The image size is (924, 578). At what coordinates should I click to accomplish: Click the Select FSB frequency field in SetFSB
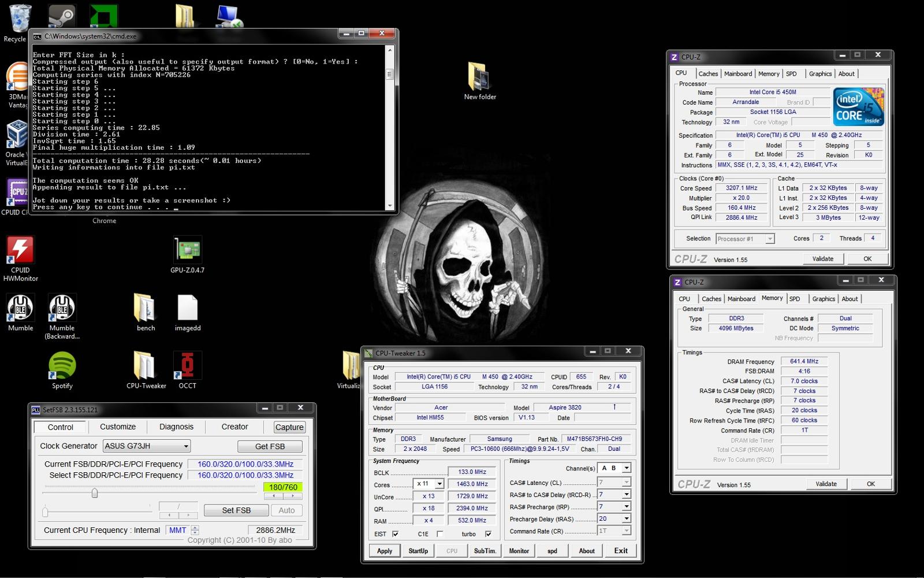(245, 475)
